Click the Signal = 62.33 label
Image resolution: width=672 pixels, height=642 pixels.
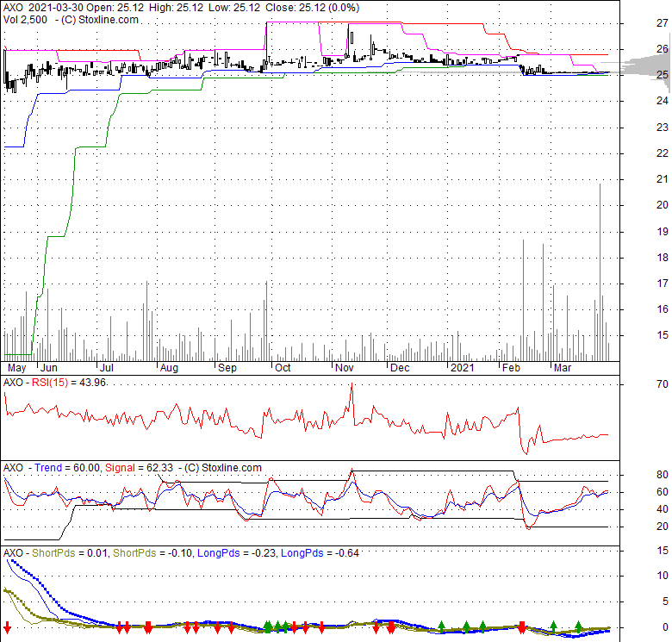139,468
